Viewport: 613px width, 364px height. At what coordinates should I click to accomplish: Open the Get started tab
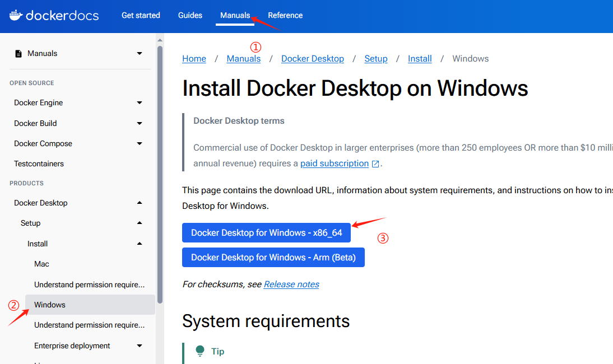[x=141, y=15]
